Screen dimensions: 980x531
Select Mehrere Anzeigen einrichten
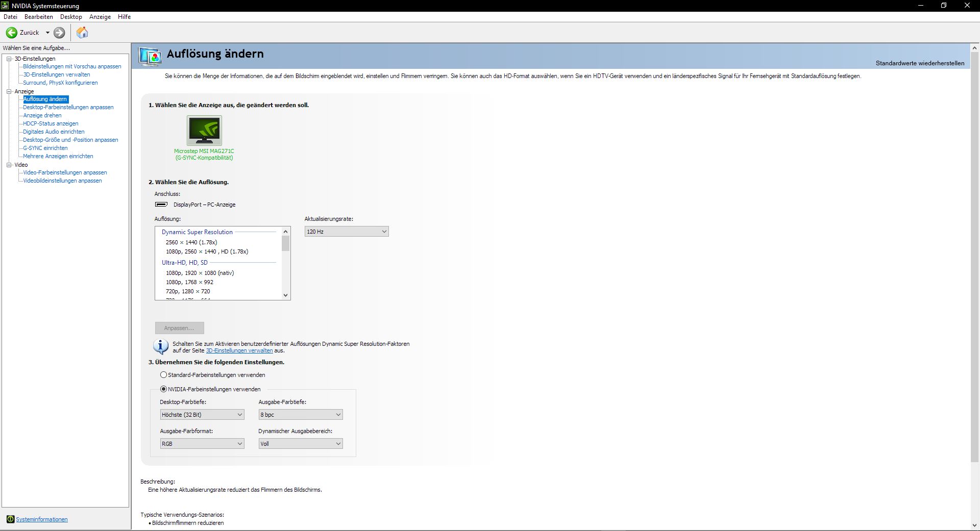point(58,156)
